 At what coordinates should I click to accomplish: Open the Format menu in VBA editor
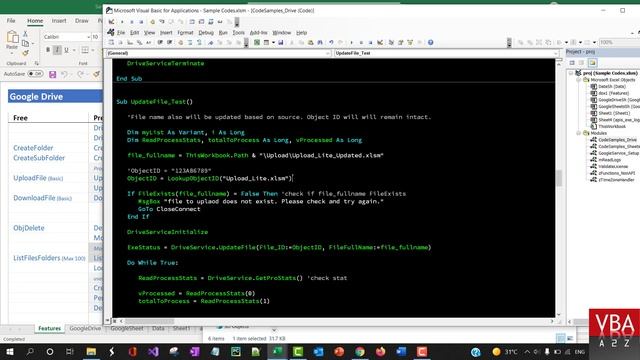185,33
